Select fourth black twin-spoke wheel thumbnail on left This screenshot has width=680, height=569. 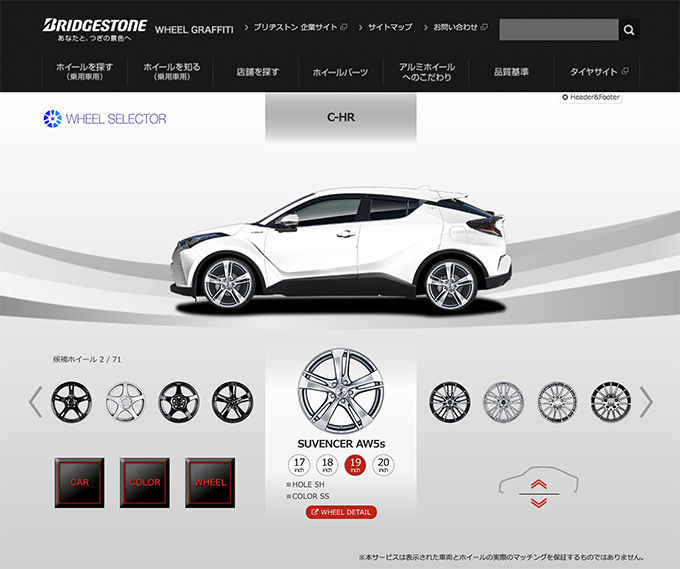[x=233, y=402]
